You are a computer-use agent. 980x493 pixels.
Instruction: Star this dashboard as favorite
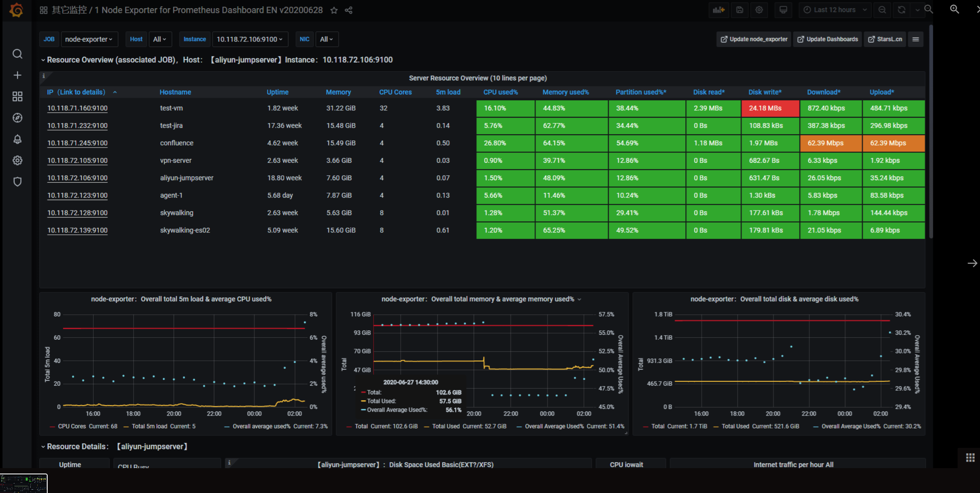(334, 10)
